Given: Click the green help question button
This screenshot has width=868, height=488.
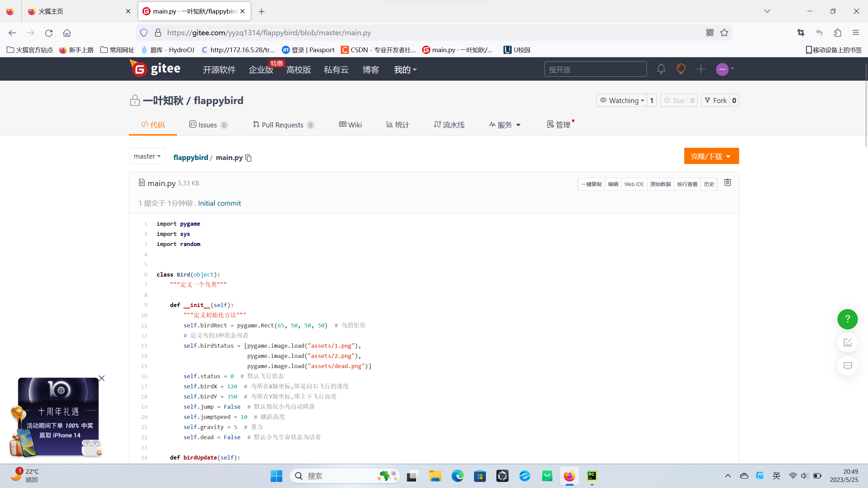Looking at the screenshot, I should (x=847, y=319).
